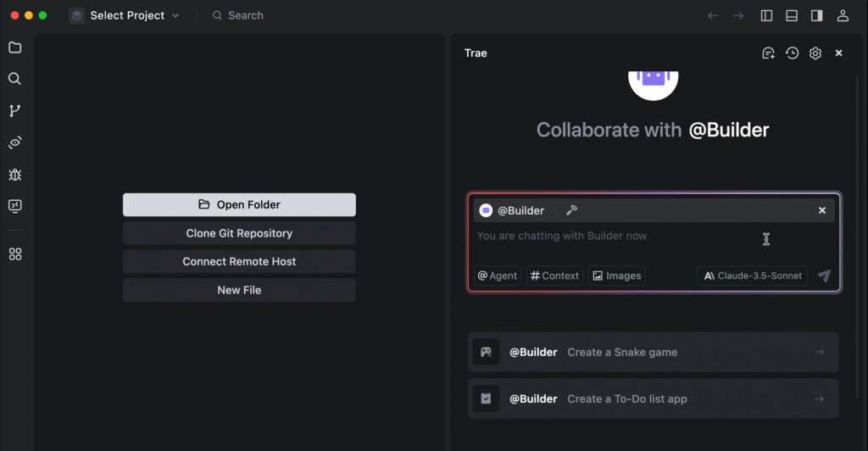Click the Images attachment chip
The width and height of the screenshot is (868, 451).
[617, 276]
